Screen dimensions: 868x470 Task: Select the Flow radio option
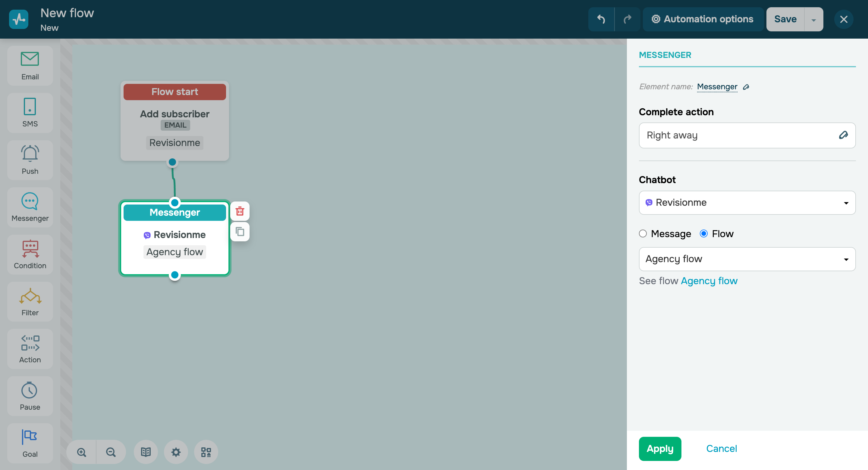pyautogui.click(x=703, y=234)
